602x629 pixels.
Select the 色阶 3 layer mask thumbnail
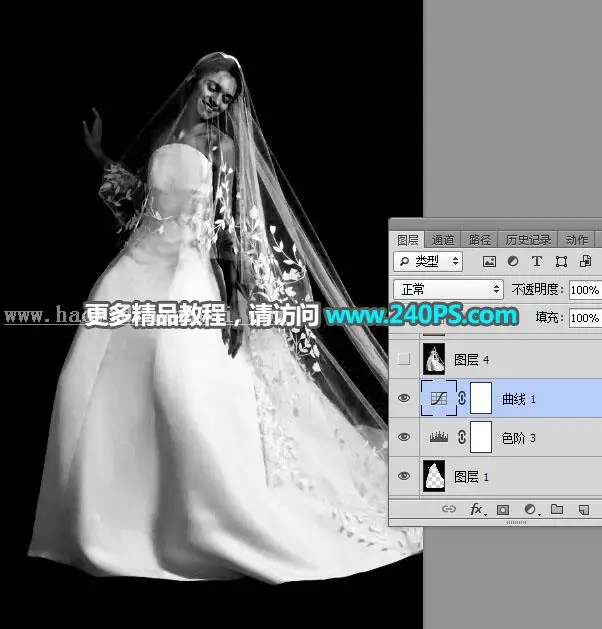click(x=481, y=437)
